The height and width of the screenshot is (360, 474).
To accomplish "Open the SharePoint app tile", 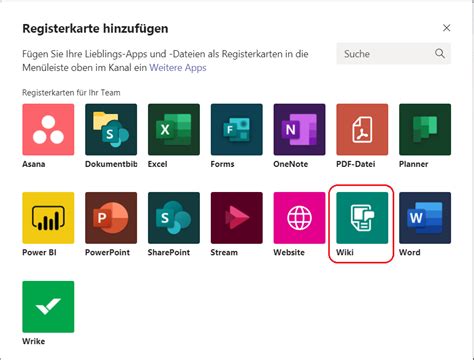I will pos(174,218).
